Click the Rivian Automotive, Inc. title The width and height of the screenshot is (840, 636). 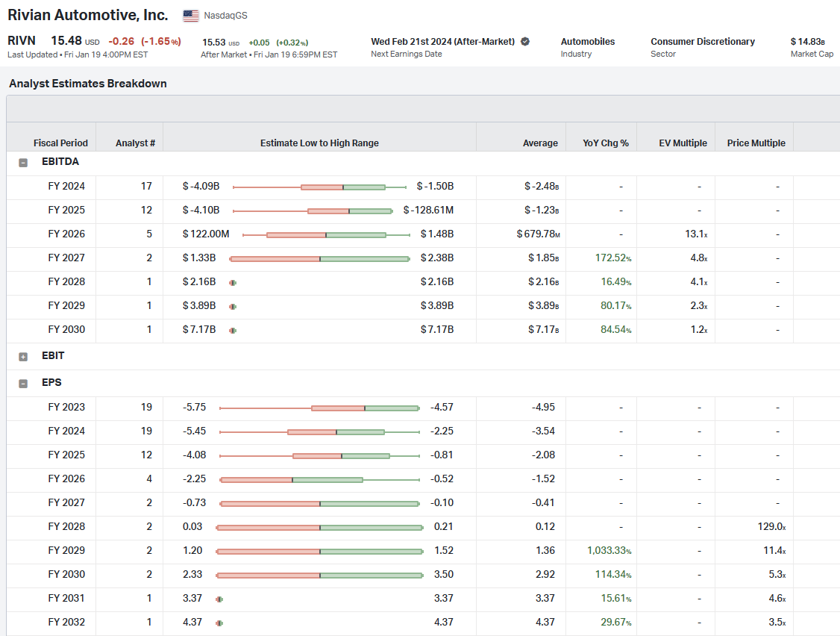tap(88, 15)
